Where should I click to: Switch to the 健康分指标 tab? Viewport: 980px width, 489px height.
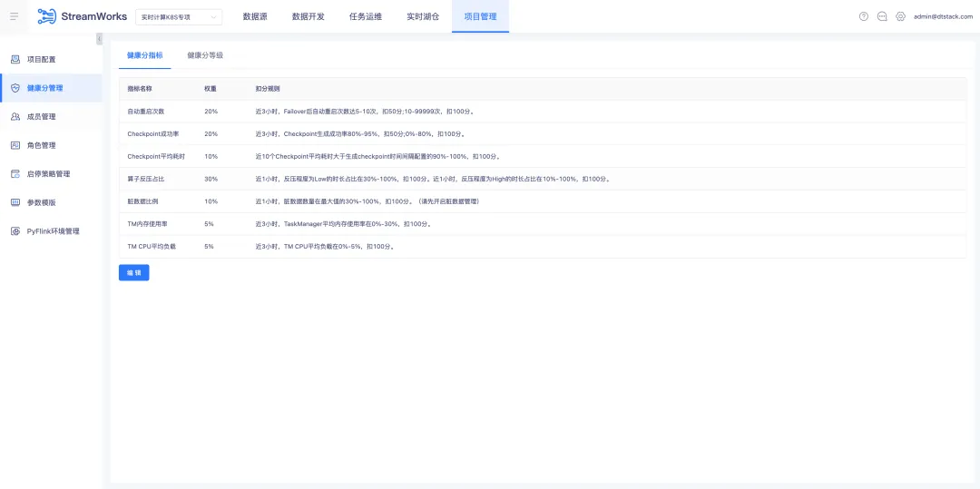click(x=145, y=55)
